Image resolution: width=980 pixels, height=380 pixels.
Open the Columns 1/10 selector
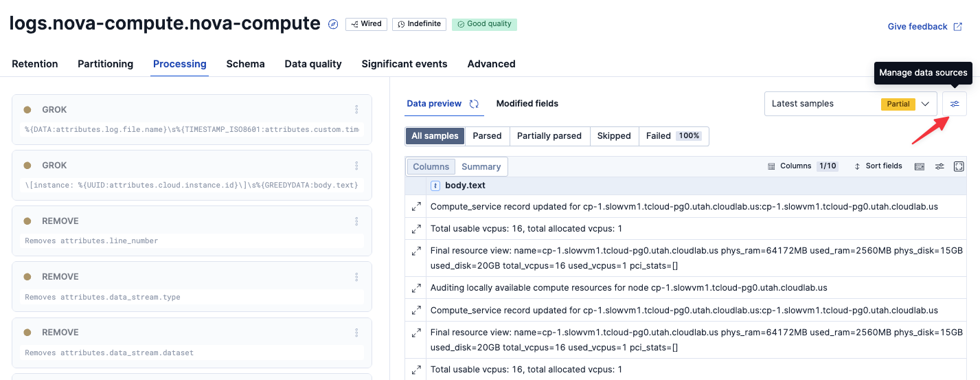coord(802,166)
